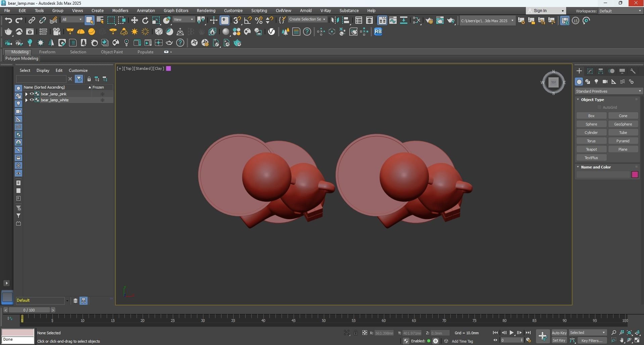Toggle visibility of bear_lamp_pink
Image resolution: width=644 pixels, height=345 pixels.
tap(32, 94)
